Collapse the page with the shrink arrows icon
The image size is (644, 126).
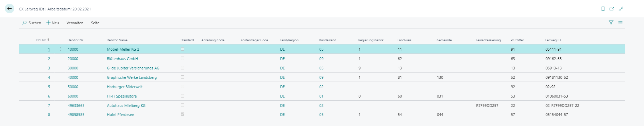(x=621, y=9)
